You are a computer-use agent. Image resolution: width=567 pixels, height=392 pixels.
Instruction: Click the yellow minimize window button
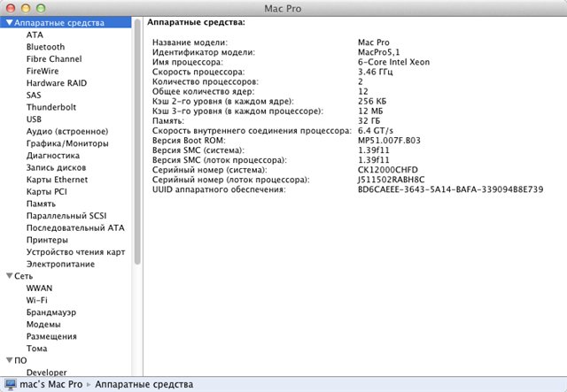[x=26, y=8]
